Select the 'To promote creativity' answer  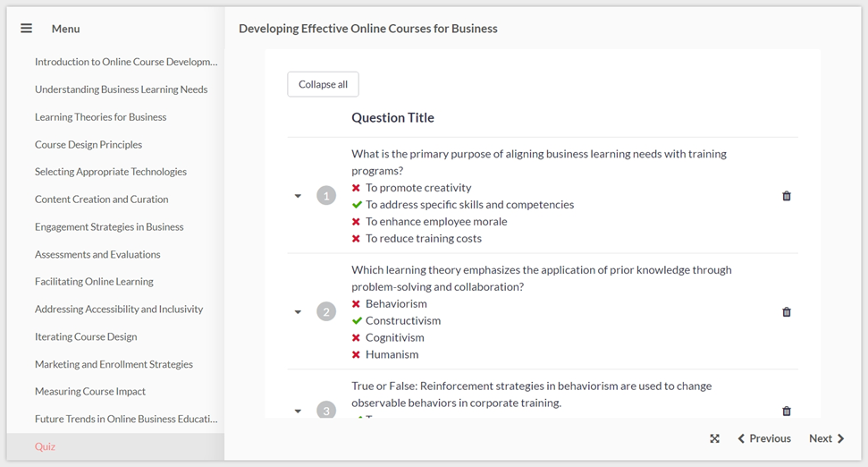click(x=417, y=188)
